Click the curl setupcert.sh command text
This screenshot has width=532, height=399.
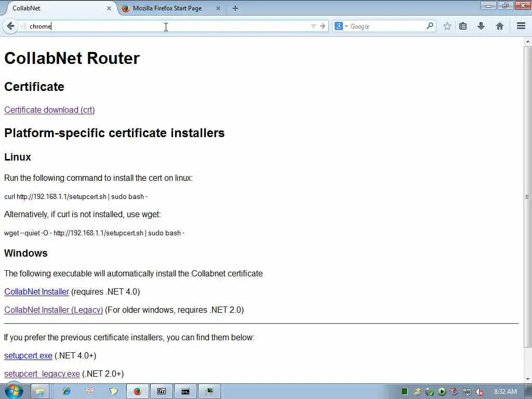(x=76, y=196)
